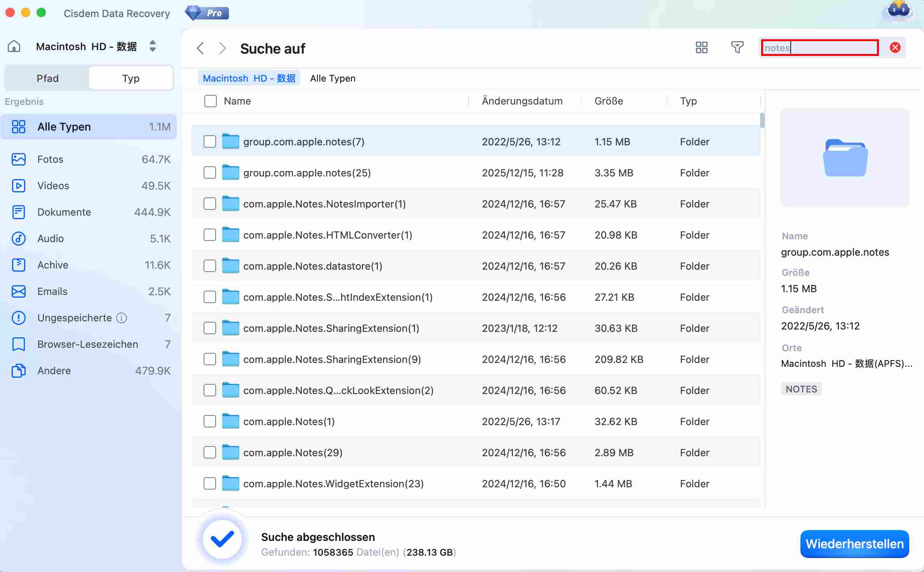Tick checkbox for com.apple.Notes.datastore(1)

coord(210,266)
